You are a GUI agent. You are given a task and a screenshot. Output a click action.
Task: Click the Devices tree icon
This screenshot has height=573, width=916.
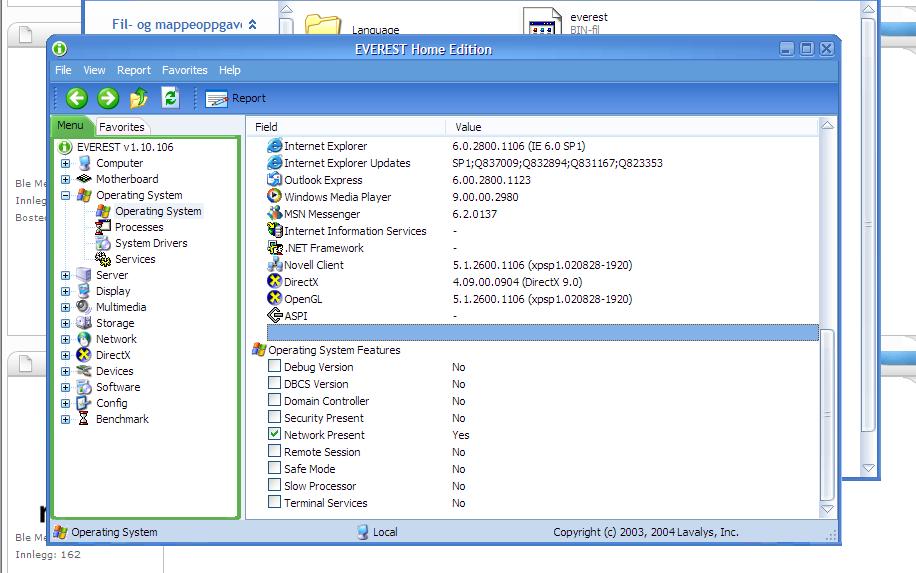pos(84,371)
